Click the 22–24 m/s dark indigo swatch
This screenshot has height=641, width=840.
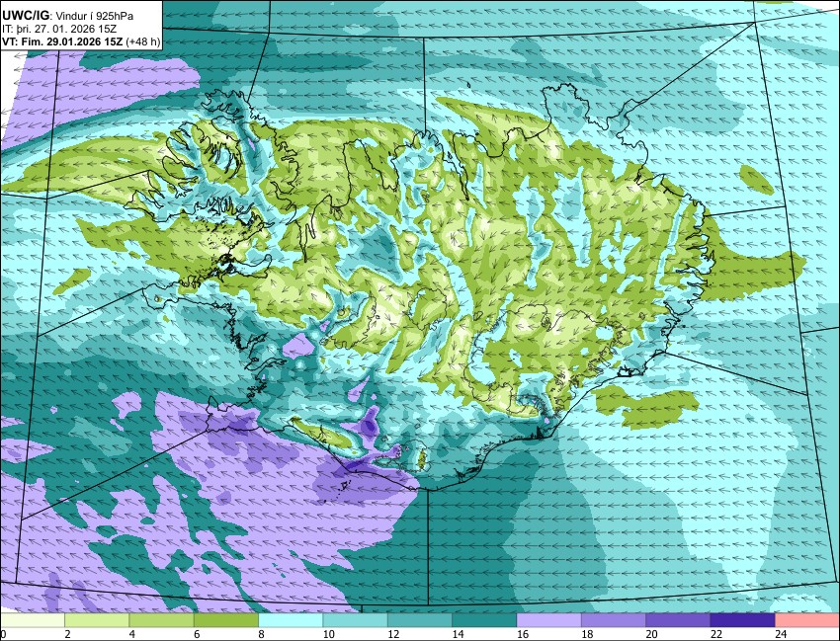(742, 620)
